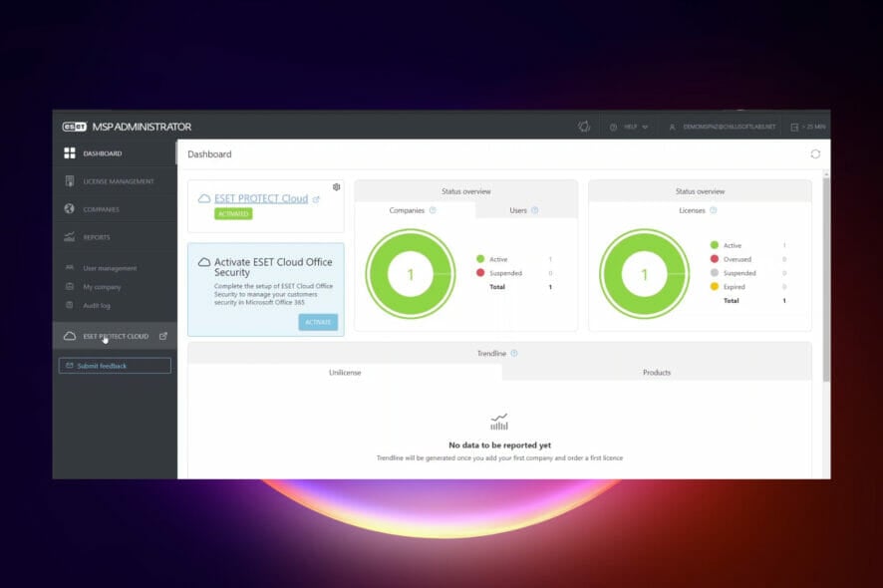
Task: Click info icon next to Trendline
Action: point(514,353)
